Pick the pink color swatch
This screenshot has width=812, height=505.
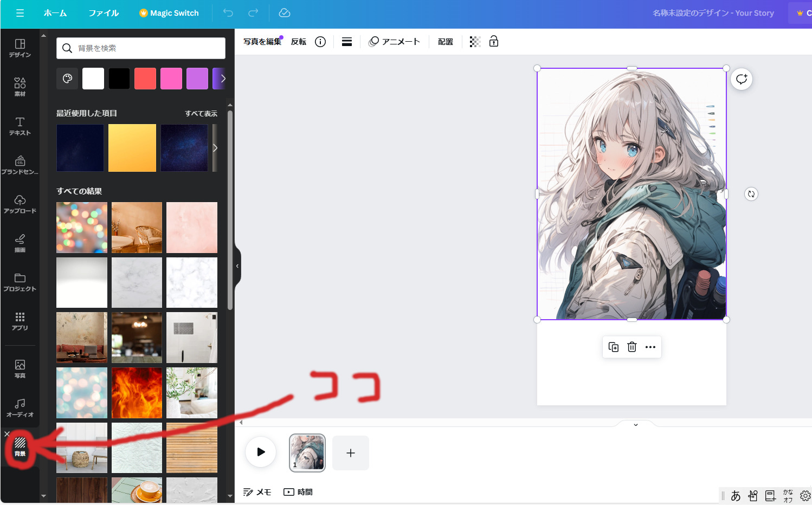point(171,79)
